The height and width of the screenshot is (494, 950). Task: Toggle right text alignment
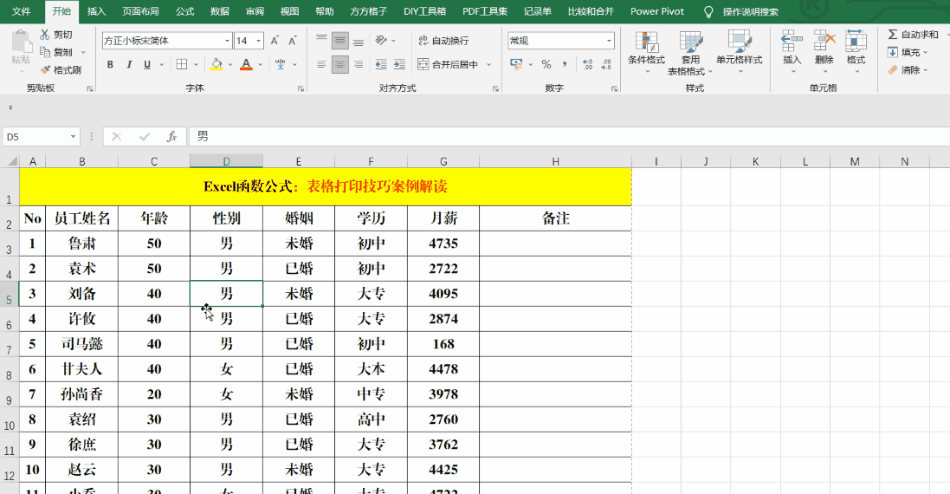pos(359,64)
